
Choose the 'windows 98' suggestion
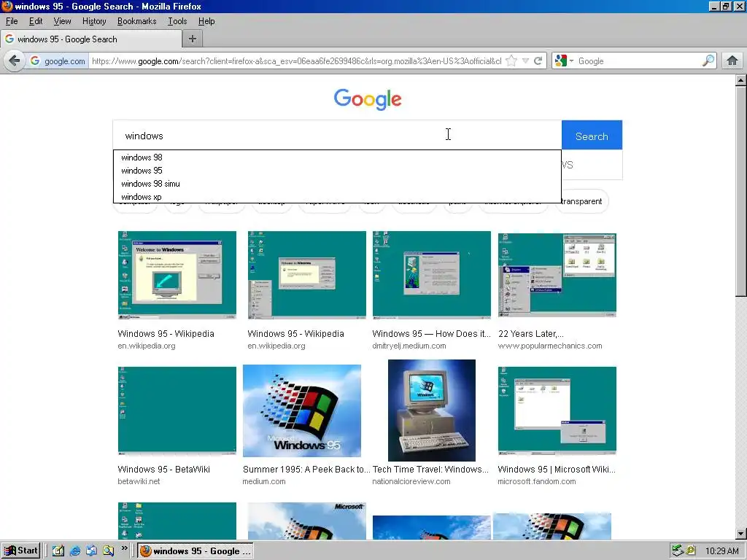[337, 157]
